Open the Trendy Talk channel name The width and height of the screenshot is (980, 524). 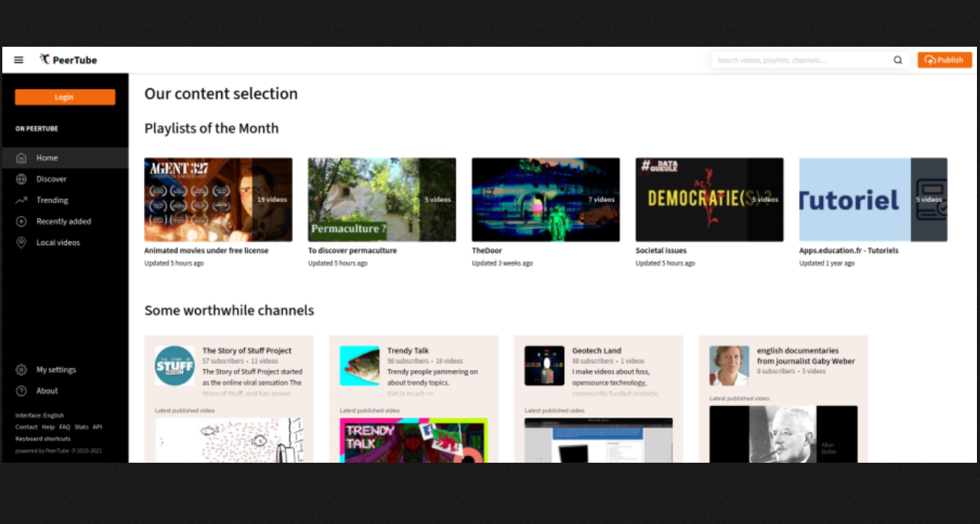tap(408, 351)
